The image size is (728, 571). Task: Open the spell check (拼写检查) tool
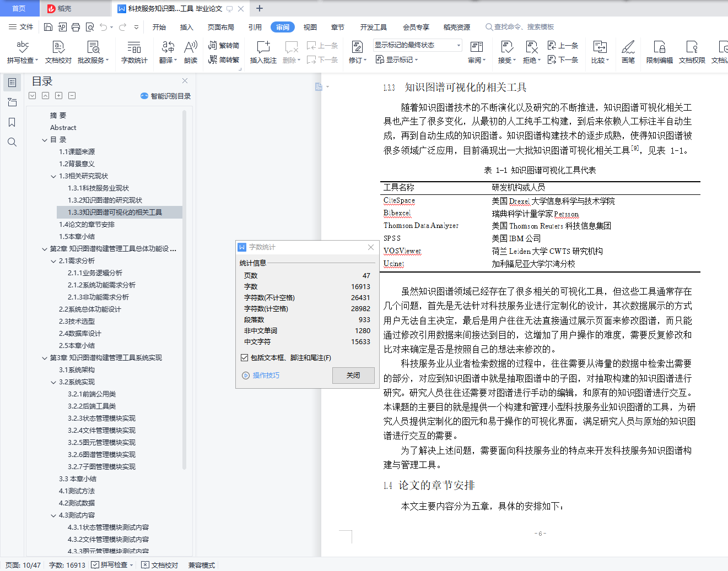click(x=22, y=52)
